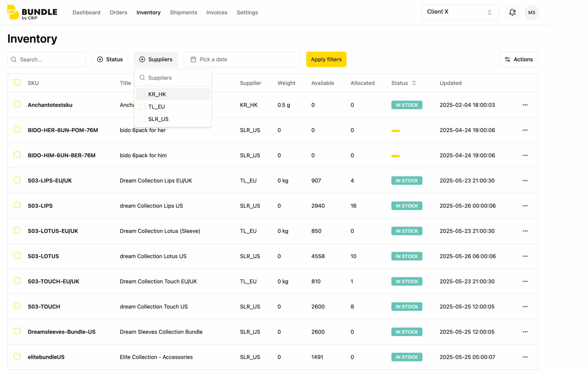This screenshot has height=370, width=588.
Task: Select the Dreamsleeves-Bundle-US row checkbox
Action: [17, 331]
